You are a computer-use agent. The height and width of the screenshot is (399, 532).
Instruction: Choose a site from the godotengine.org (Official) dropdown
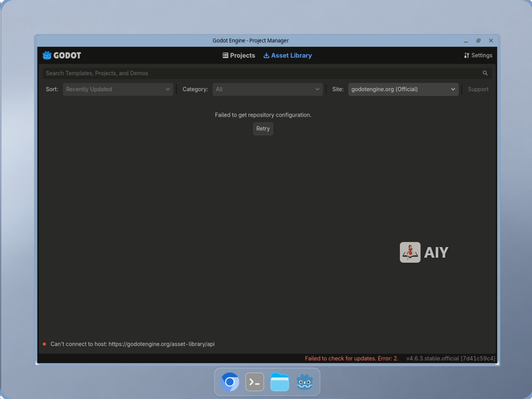click(x=403, y=89)
